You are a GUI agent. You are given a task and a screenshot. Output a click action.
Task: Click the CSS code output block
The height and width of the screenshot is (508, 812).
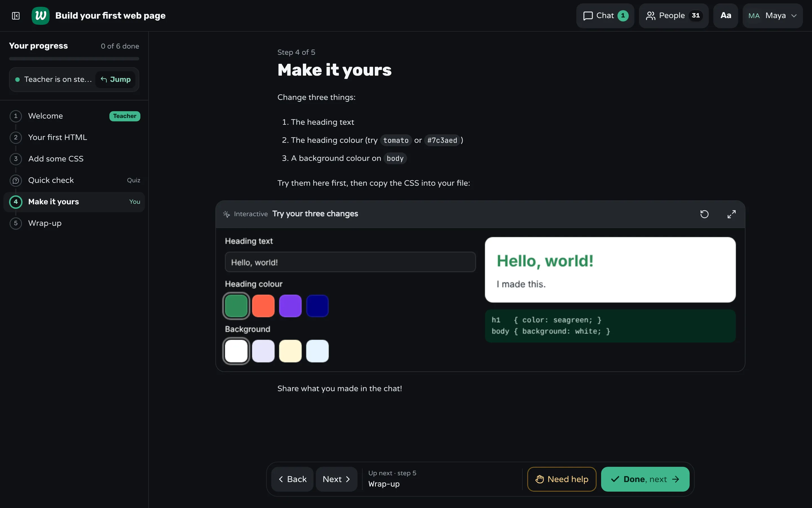[610, 326]
